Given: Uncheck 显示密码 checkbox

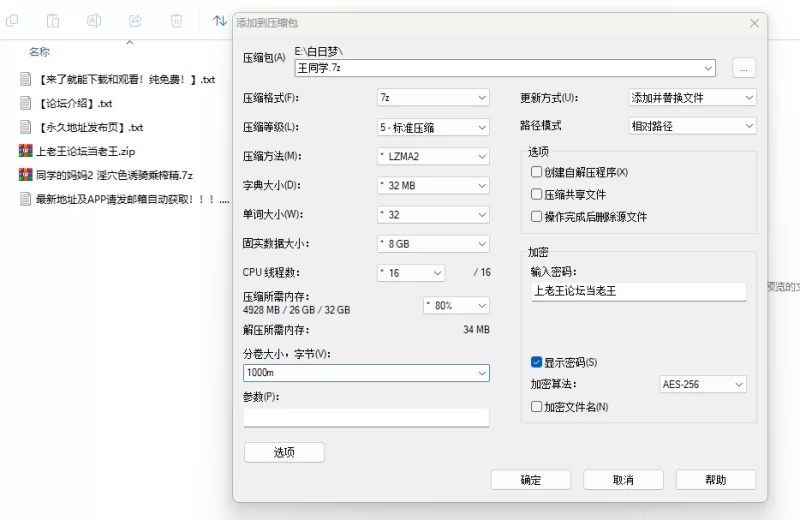Looking at the screenshot, I should (x=536, y=362).
